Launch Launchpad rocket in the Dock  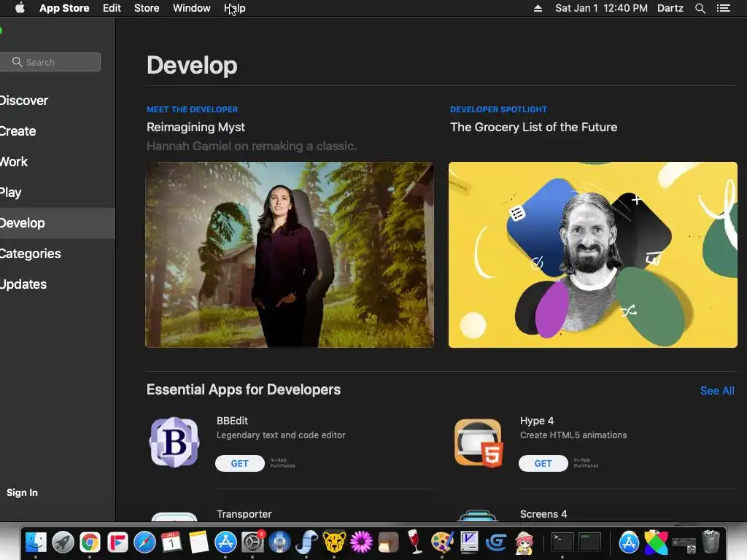tap(63, 542)
